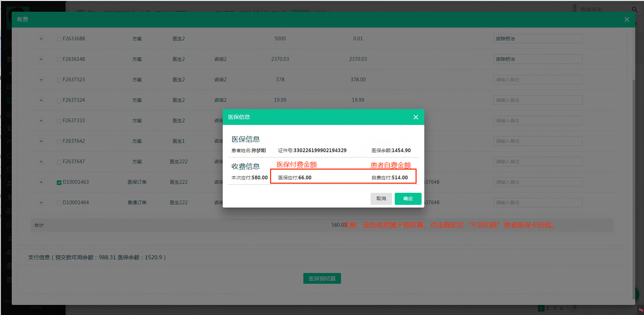Screen dimensions: 644x315
Task: Expand row D10001463 plus icon
Action: (41, 182)
